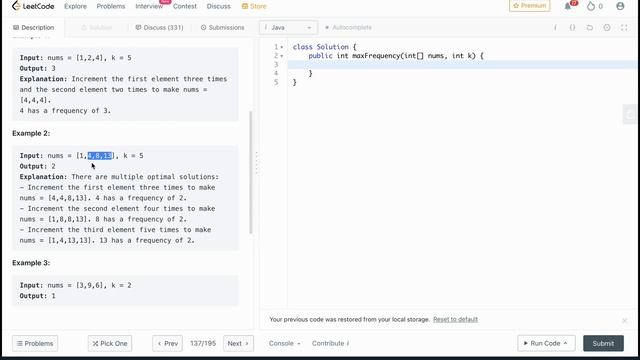Click the highlighted numbers in Example 2 input

100,156
